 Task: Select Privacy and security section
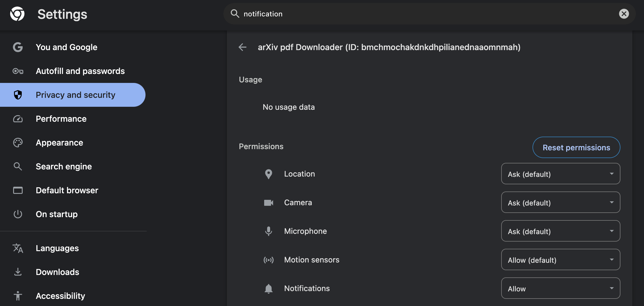[73, 95]
